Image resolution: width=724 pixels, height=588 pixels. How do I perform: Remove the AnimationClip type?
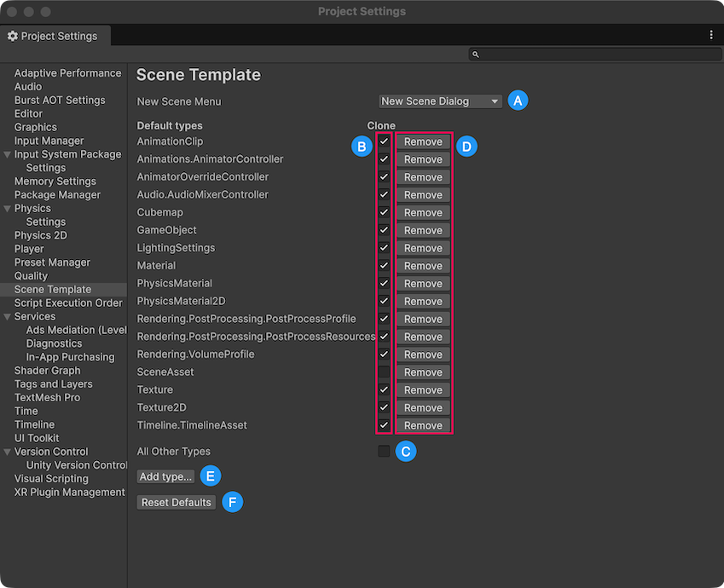coord(424,141)
